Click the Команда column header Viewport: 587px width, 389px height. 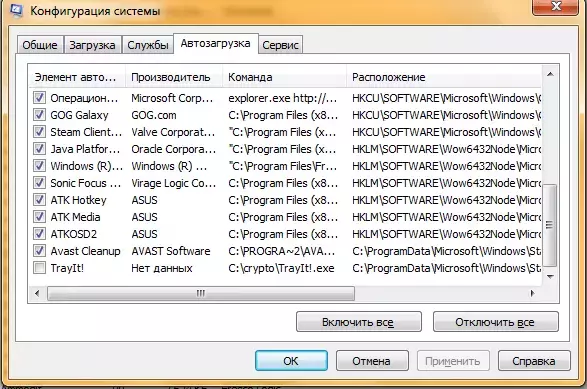[x=285, y=77]
